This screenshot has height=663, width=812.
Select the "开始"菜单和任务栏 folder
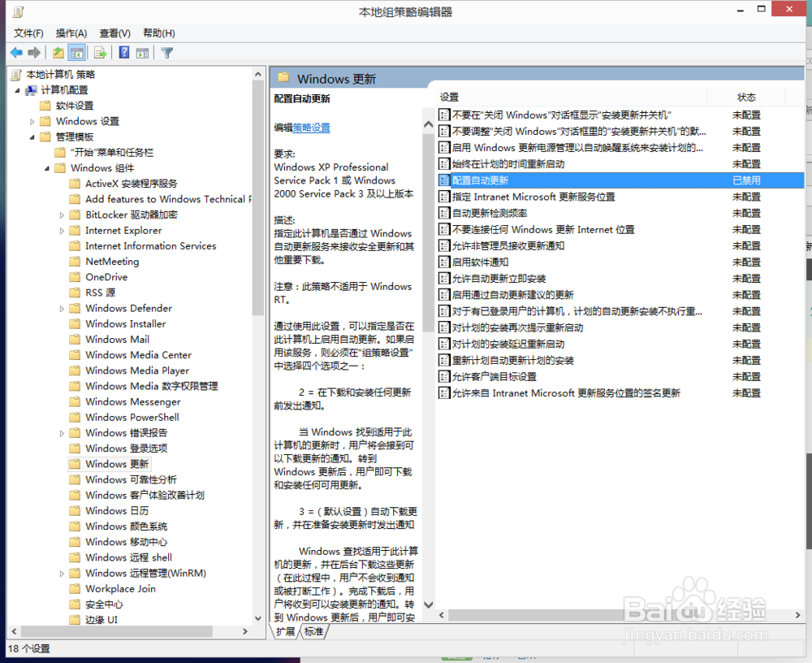pos(112,153)
